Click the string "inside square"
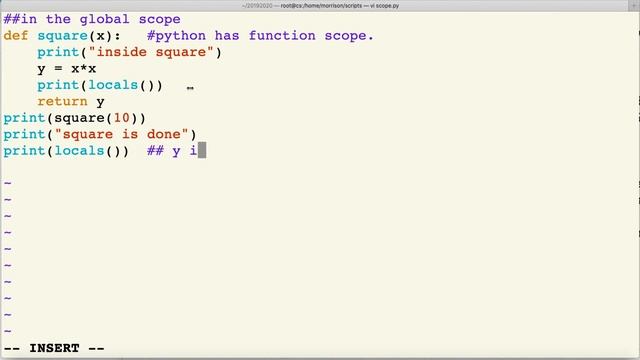The image size is (640, 360). [151, 52]
